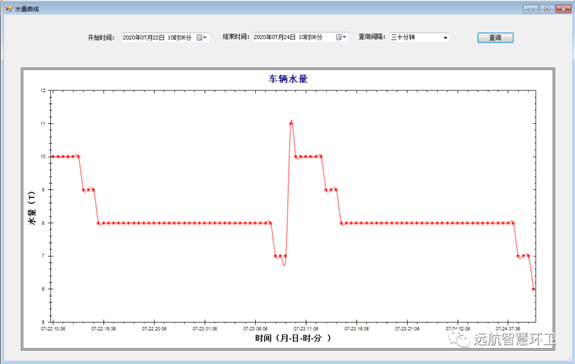Click the X axis label 时间（月-日-时-分）
The width and height of the screenshot is (575, 364).
(293, 338)
